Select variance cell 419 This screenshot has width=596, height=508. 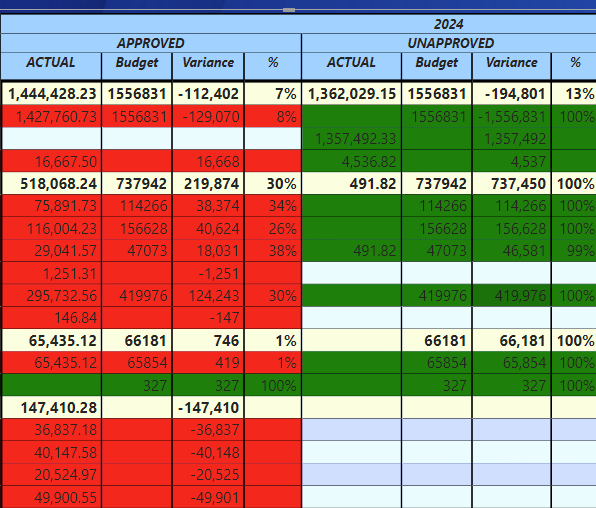(x=208, y=363)
